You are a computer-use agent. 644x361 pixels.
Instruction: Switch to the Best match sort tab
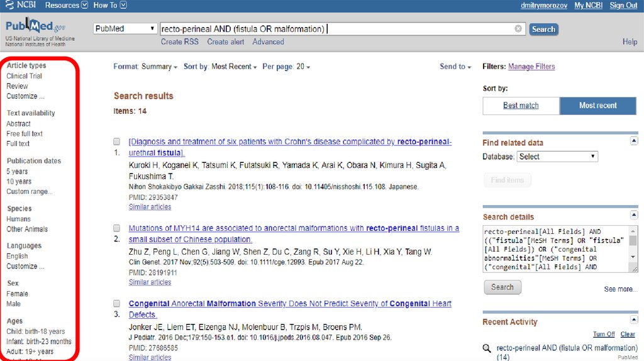[521, 106]
